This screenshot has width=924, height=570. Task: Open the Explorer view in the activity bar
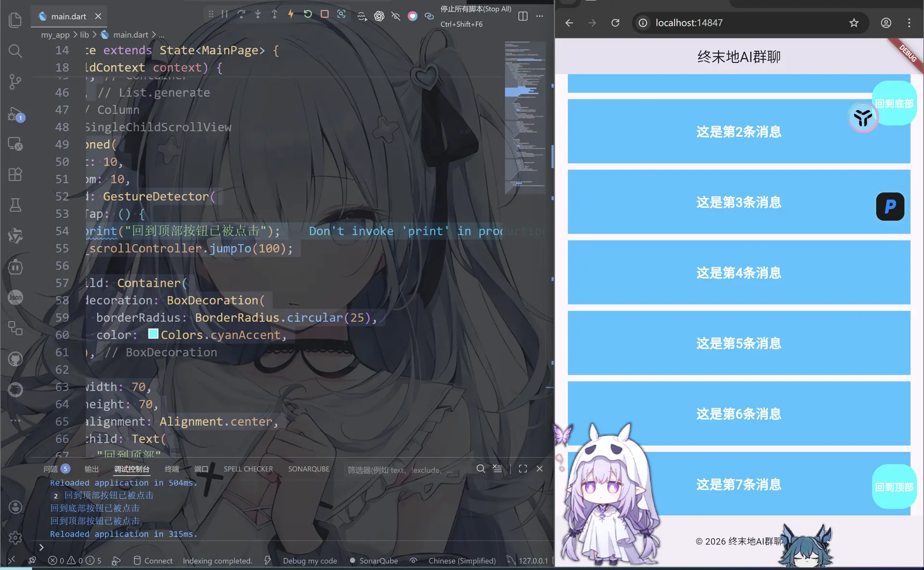pos(15,20)
